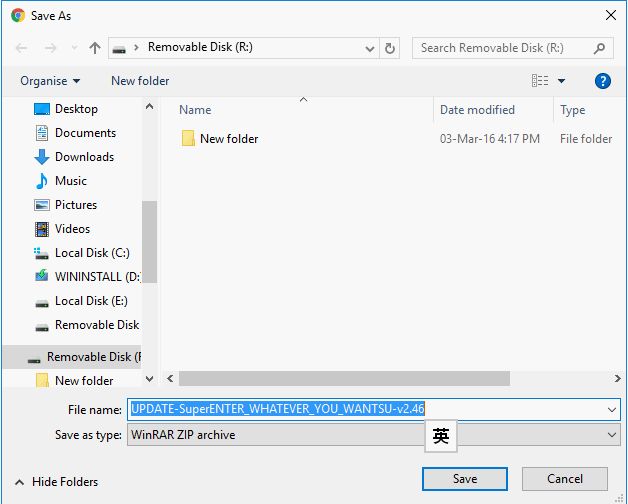Image resolution: width=628 pixels, height=504 pixels.
Task: Click the Chrome icon in title bar
Action: pos(18,16)
